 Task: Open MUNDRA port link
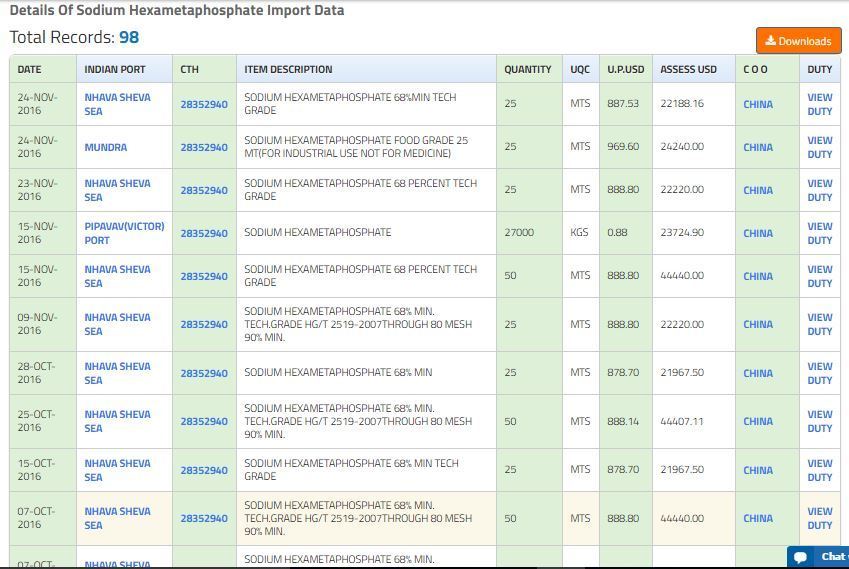(105, 147)
